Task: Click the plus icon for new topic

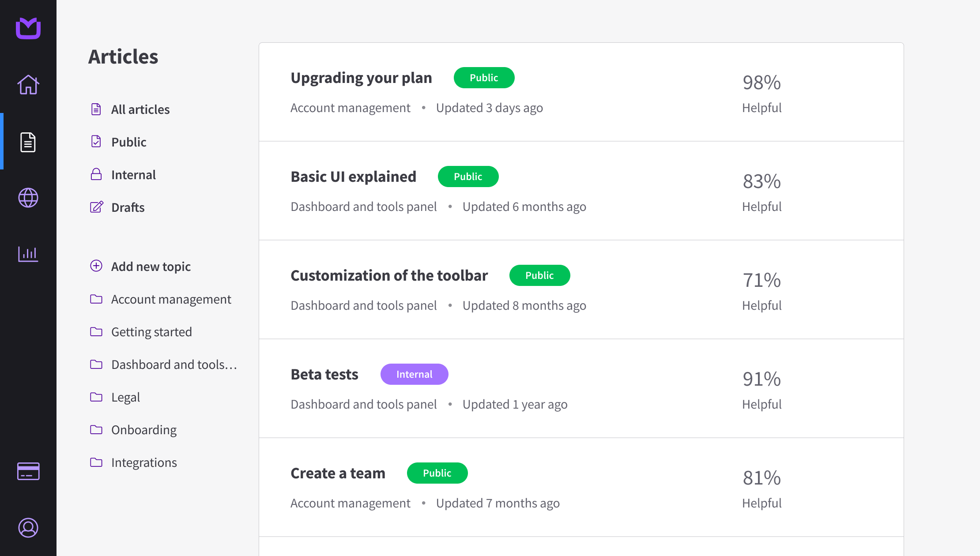Action: 96,266
